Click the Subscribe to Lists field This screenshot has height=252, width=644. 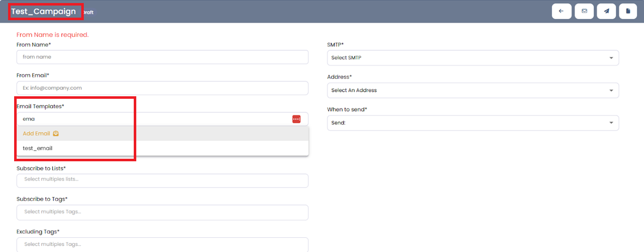tap(162, 180)
